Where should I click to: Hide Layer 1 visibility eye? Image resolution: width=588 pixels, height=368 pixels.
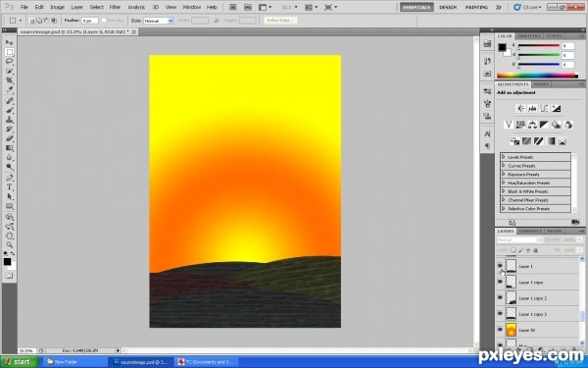(500, 266)
